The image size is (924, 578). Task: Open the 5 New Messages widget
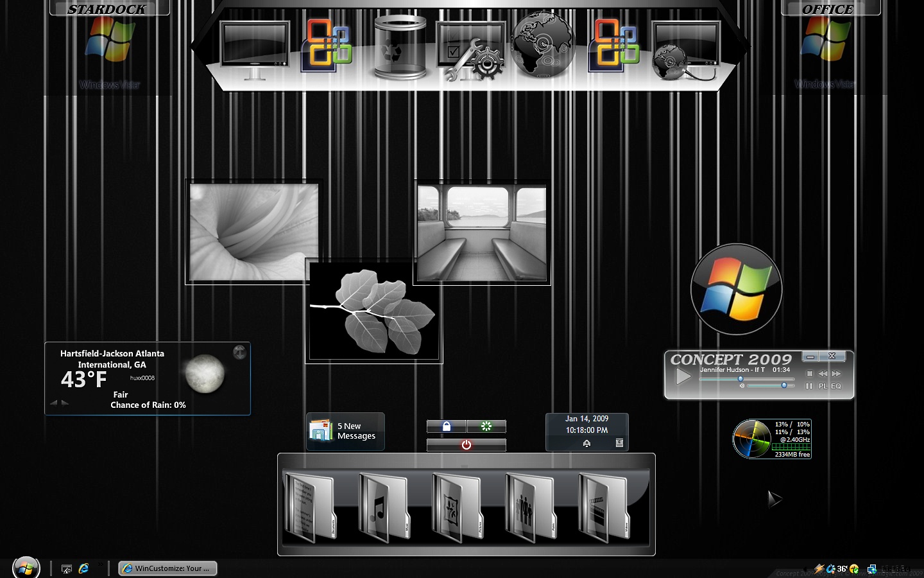tap(345, 431)
